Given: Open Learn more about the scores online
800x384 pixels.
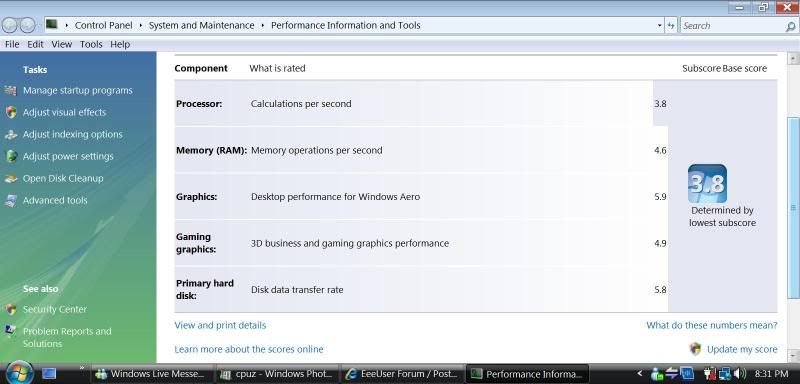Looking at the screenshot, I should 248,349.
